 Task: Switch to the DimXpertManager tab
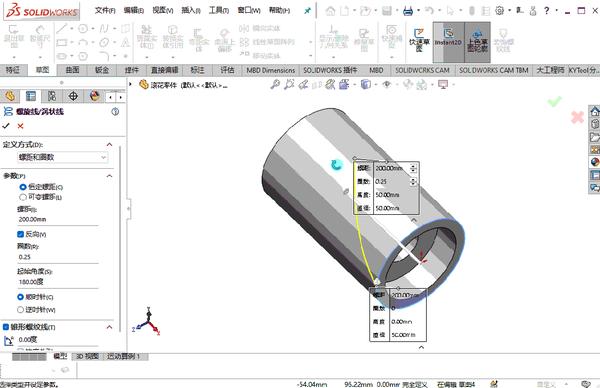click(x=73, y=96)
